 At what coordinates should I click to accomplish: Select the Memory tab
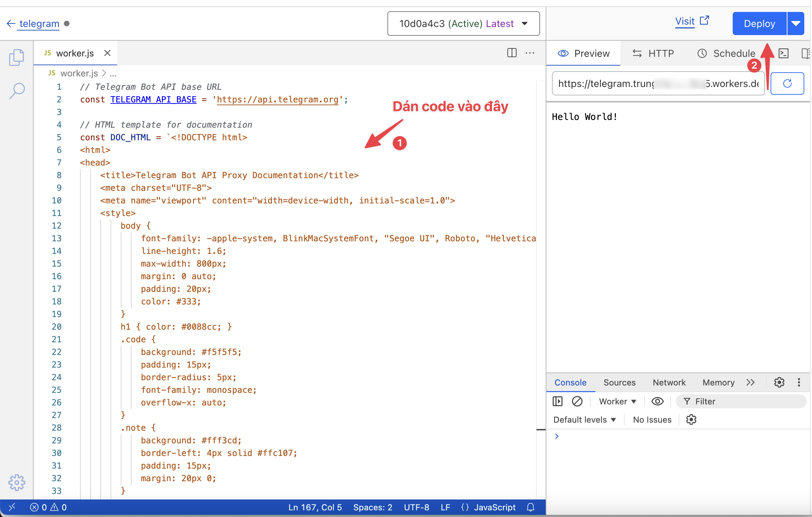point(718,382)
